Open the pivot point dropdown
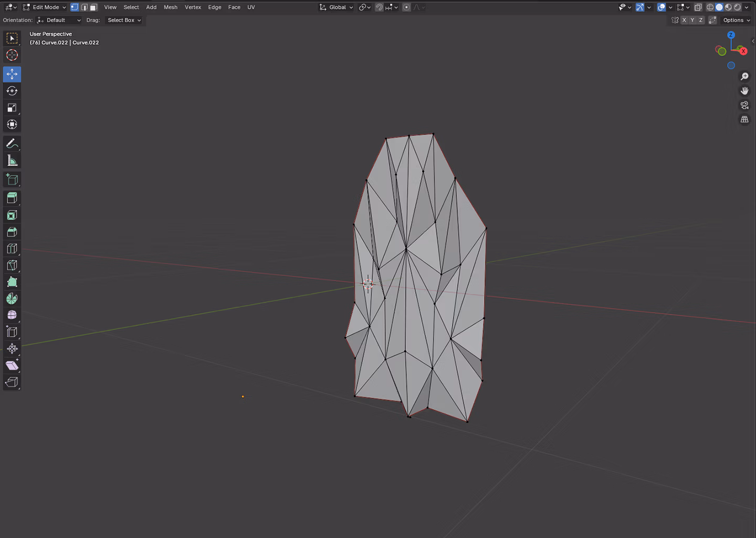 (x=365, y=7)
